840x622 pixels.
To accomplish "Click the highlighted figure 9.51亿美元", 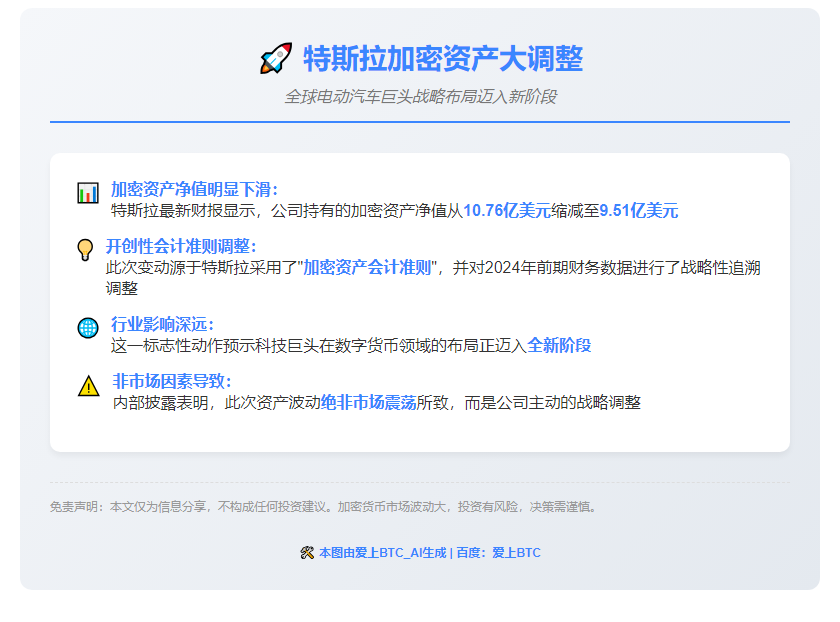I will tap(639, 211).
